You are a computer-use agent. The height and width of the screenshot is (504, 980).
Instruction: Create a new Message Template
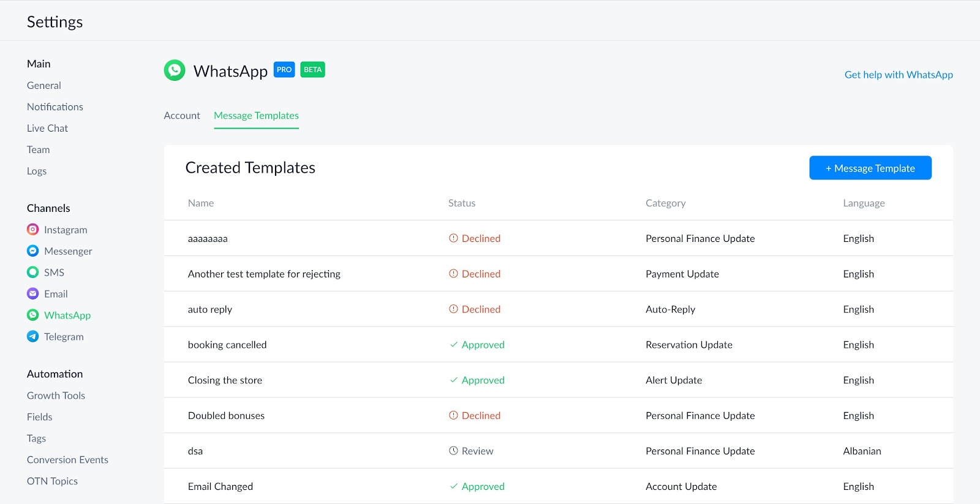click(x=870, y=168)
